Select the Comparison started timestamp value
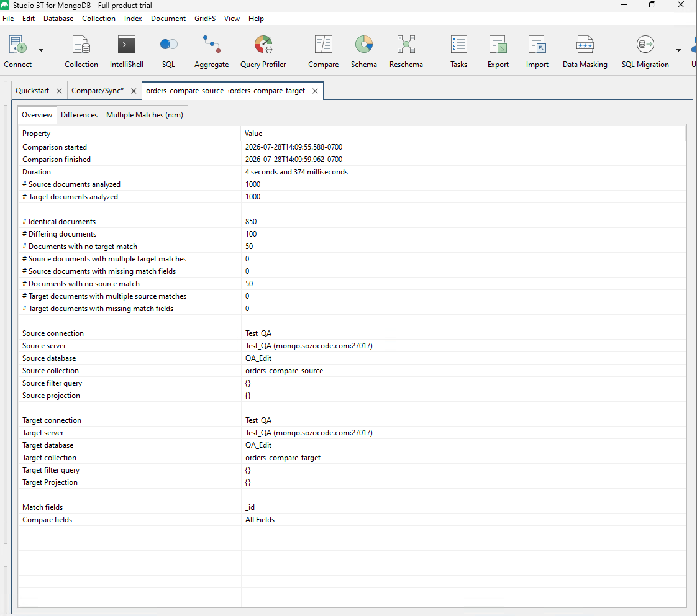The height and width of the screenshot is (616, 697). pos(294,147)
